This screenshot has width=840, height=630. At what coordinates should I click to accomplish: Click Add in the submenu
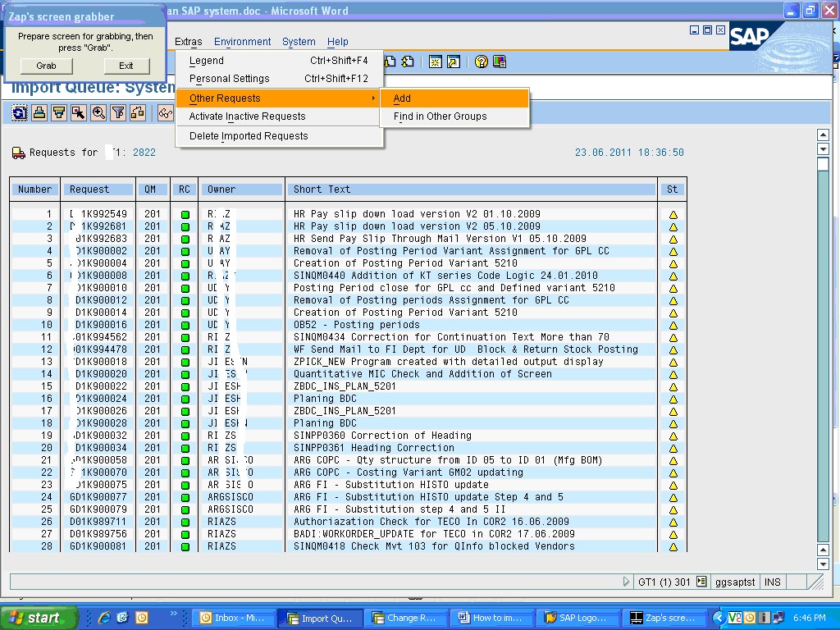[x=454, y=98]
